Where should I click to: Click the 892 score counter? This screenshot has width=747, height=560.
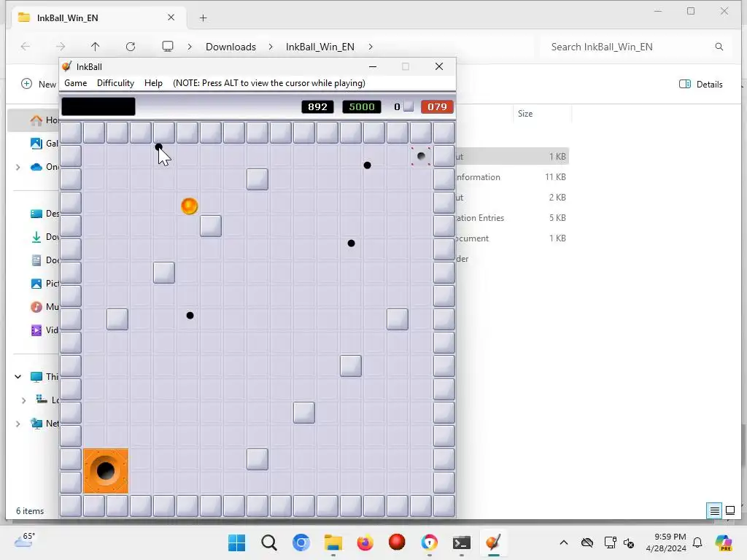click(x=317, y=106)
